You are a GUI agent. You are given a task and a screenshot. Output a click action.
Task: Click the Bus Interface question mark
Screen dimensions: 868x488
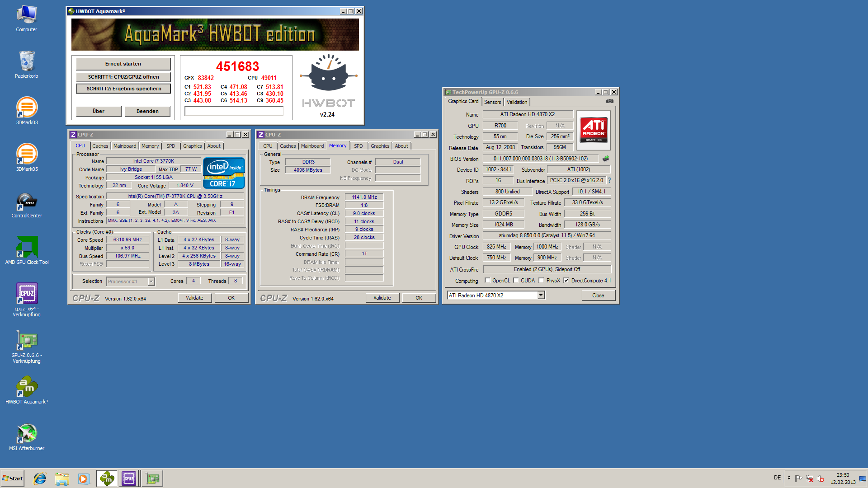coord(609,180)
